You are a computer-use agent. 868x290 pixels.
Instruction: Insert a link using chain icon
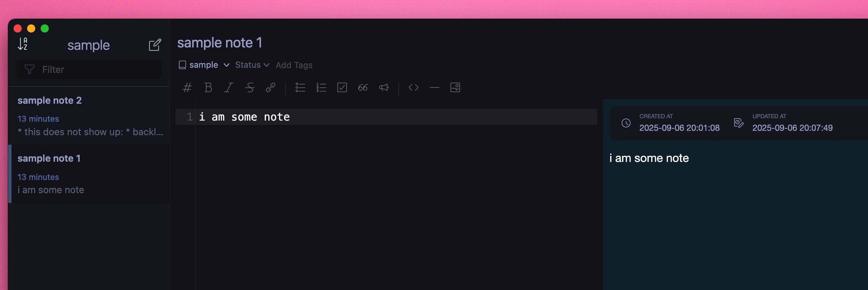(x=270, y=88)
